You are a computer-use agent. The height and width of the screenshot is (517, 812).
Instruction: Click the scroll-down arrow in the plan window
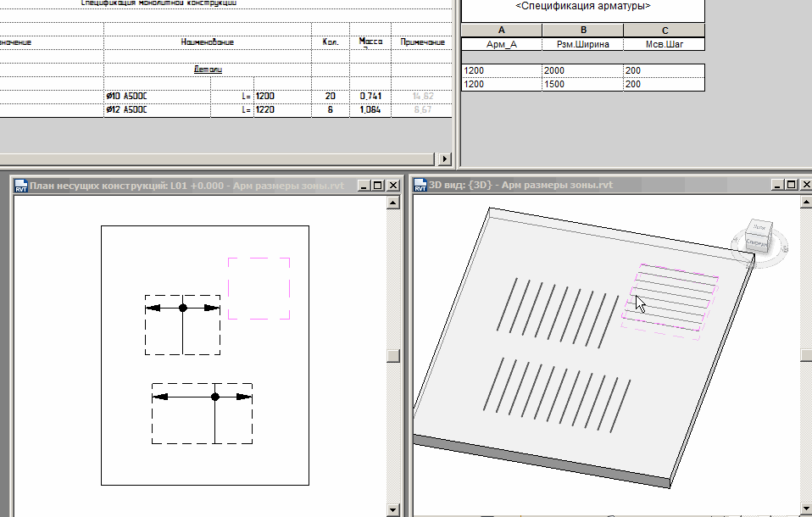(393, 510)
